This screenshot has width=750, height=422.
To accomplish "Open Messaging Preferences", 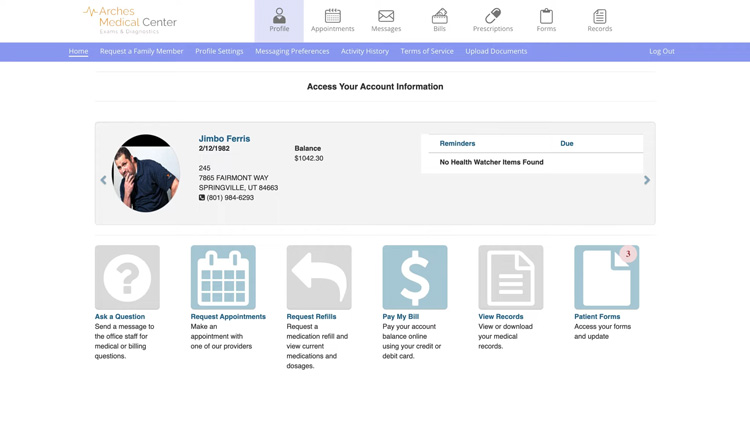I will [292, 51].
